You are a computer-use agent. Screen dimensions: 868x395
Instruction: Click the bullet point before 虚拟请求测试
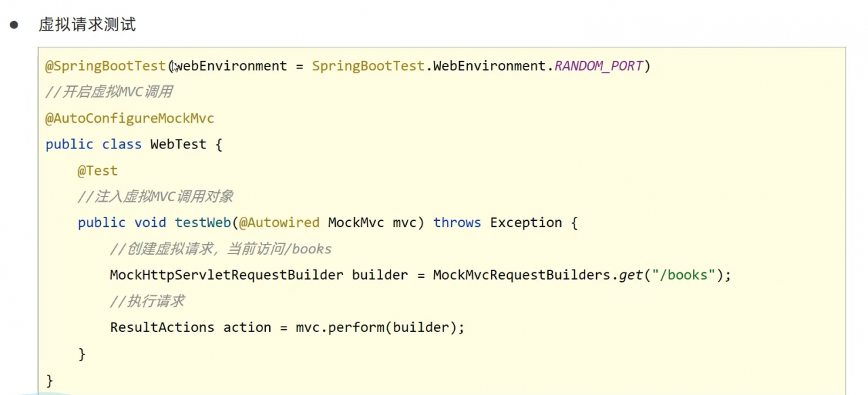coord(14,25)
